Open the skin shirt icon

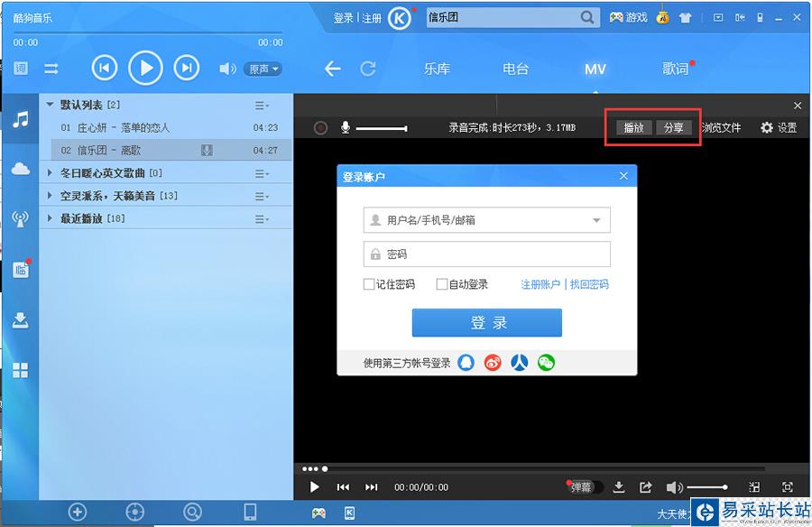pos(686,18)
